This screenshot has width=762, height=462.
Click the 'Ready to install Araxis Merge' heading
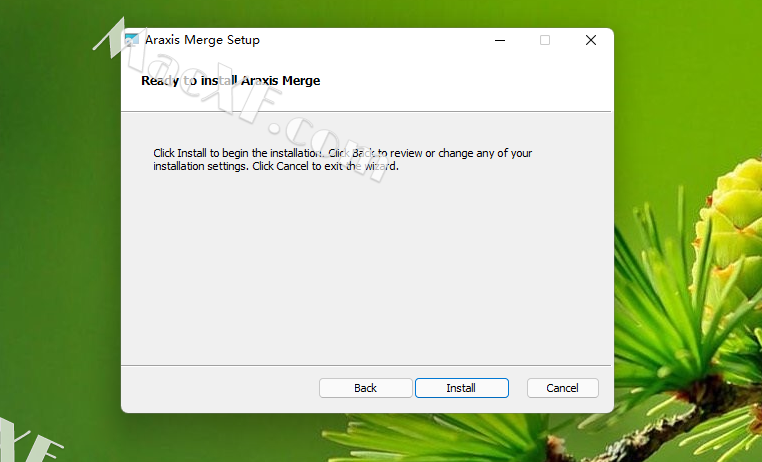pos(230,81)
